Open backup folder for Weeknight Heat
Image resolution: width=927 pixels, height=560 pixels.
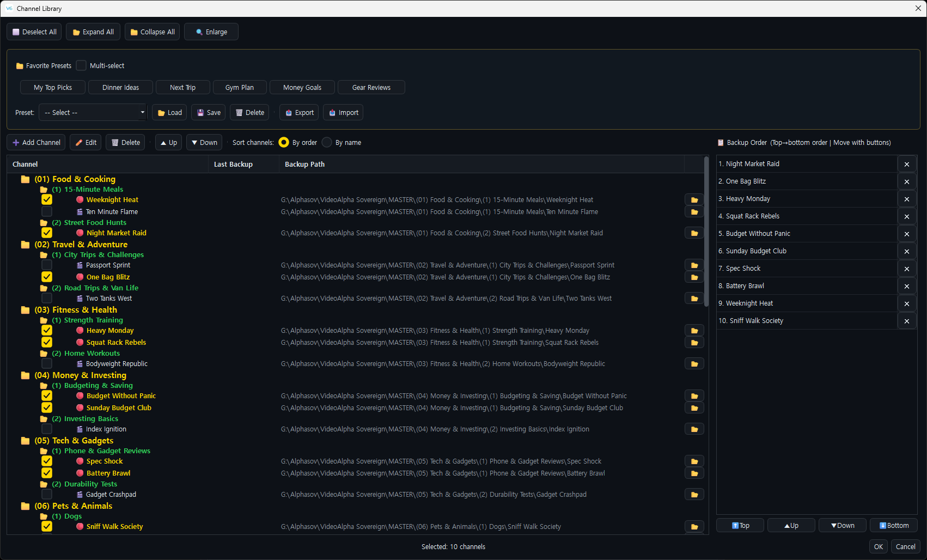[x=694, y=200]
